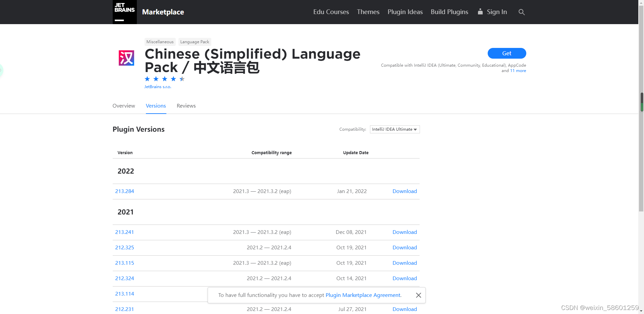The width and height of the screenshot is (644, 314).
Task: Click the '2022' year heading
Action: [x=126, y=171]
